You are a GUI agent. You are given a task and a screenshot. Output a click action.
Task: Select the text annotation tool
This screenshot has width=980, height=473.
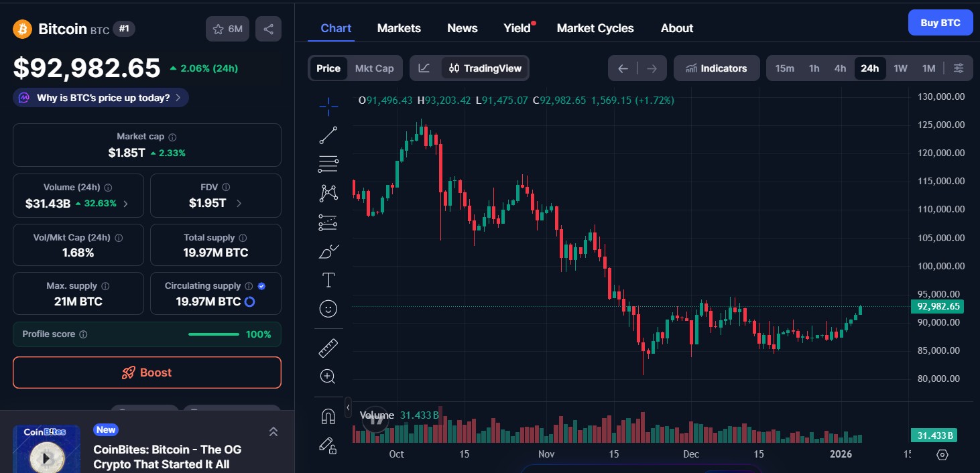pos(328,279)
